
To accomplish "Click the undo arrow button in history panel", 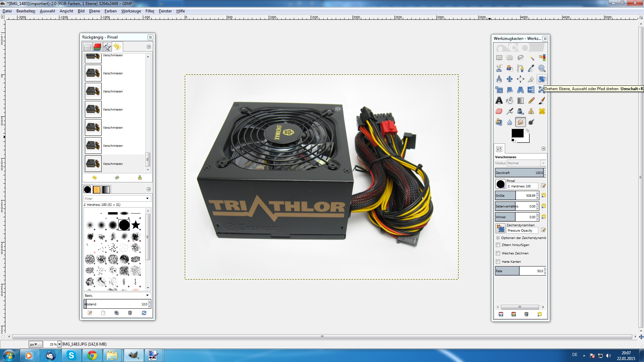I will 94,178.
